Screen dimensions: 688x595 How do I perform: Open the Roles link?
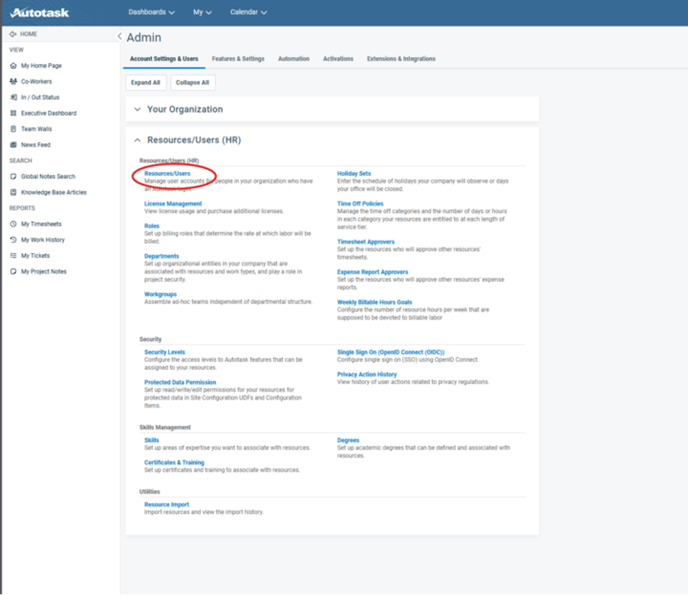coord(152,226)
